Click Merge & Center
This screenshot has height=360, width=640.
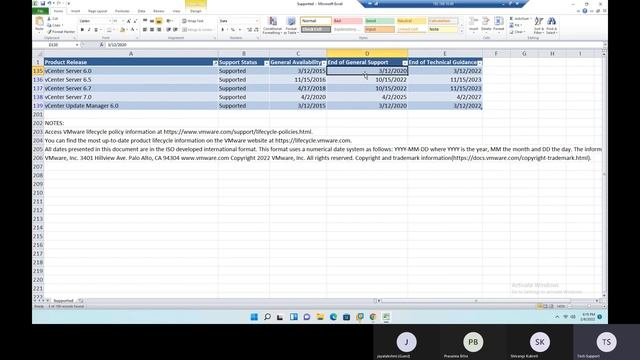tap(197, 30)
